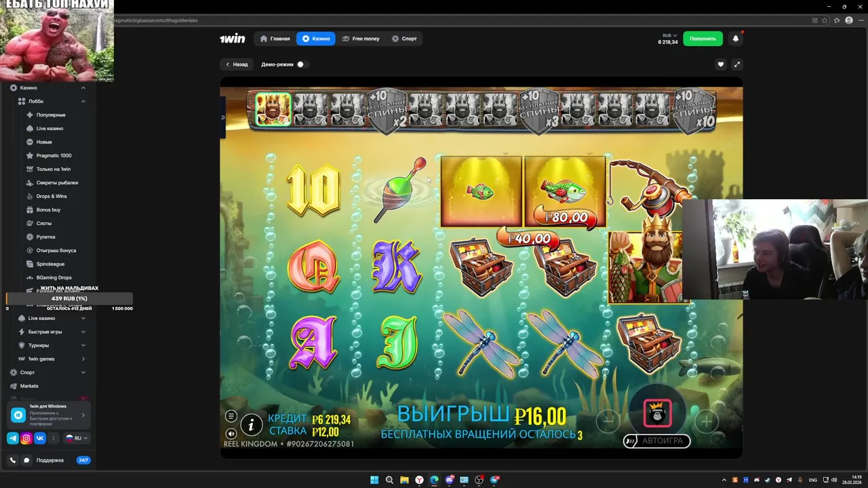Open Новые games category

44,142
